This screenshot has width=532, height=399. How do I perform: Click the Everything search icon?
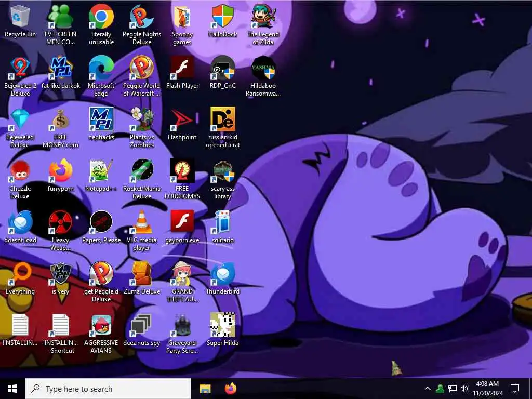[x=20, y=274]
